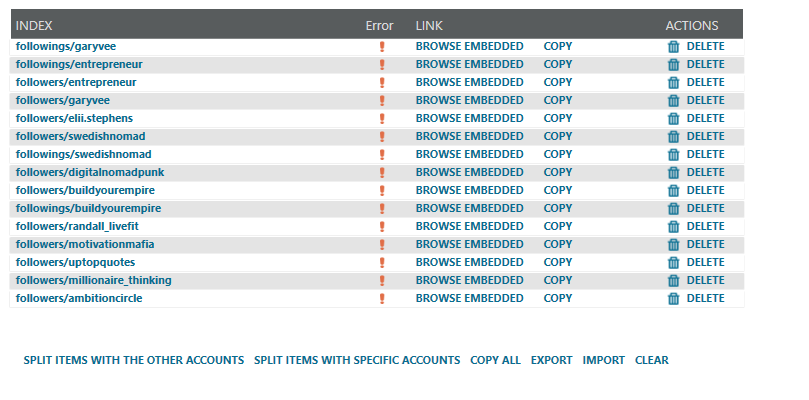Click error exclamation icon for followings/swedishnomad
This screenshot has height=400, width=809.
pyautogui.click(x=382, y=154)
